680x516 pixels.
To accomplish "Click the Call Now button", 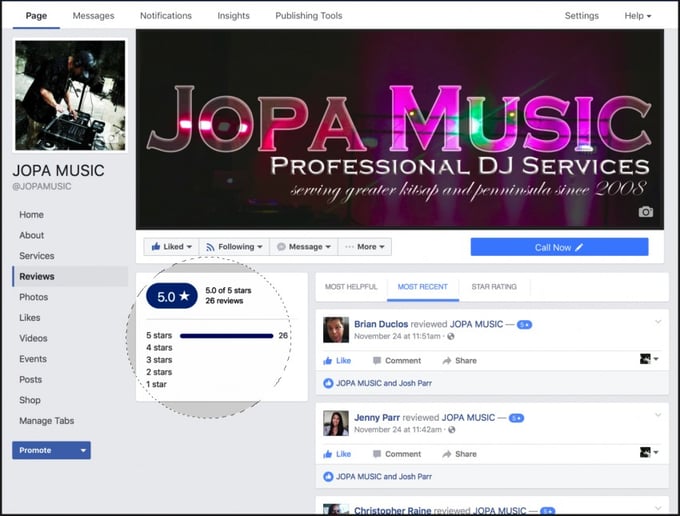I will [559, 247].
